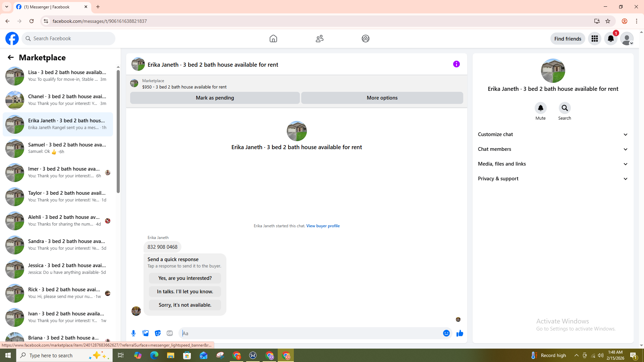Screen dimensions: 644x362
Task: Search within the conversation
Action: [565, 108]
